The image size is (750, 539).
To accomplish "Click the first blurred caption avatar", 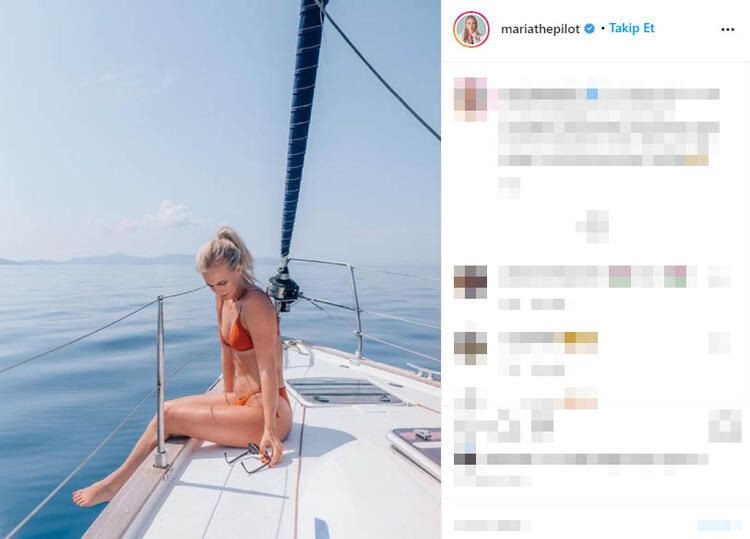I will (x=471, y=99).
